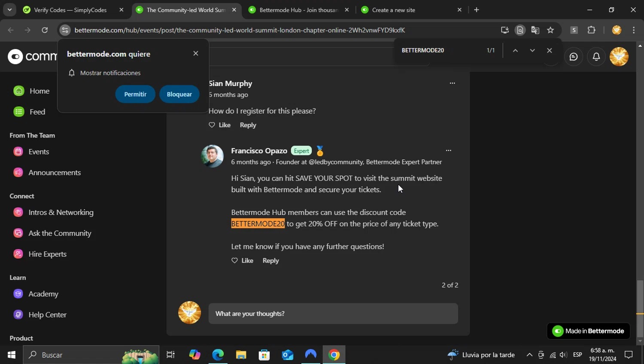This screenshot has height=364, width=644.
Task: Click Francisco Opazo's avatar
Action: pos(213,156)
